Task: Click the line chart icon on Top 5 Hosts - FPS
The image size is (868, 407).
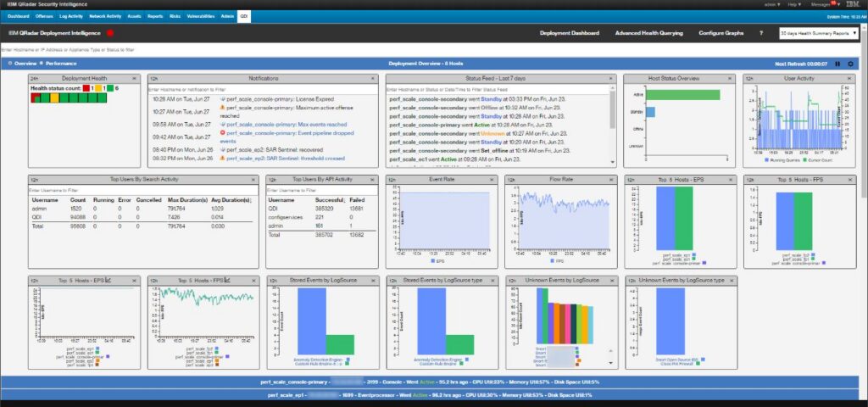Action: pyautogui.click(x=228, y=280)
